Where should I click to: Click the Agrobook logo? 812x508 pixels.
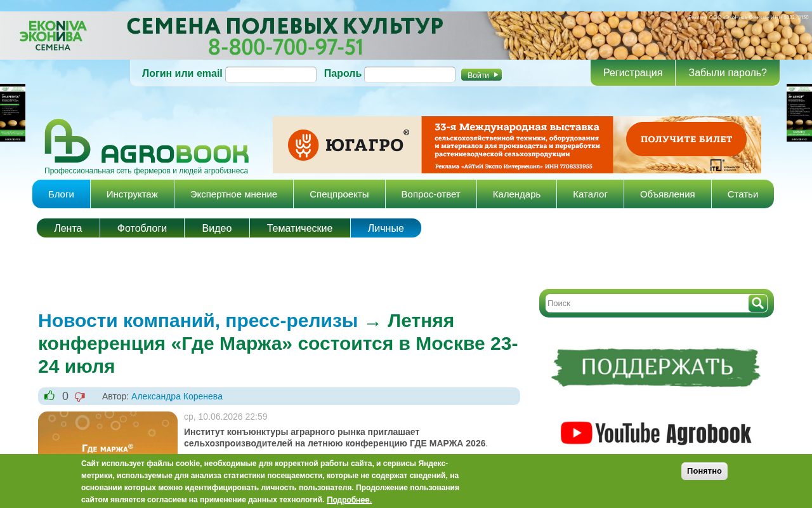tap(147, 141)
